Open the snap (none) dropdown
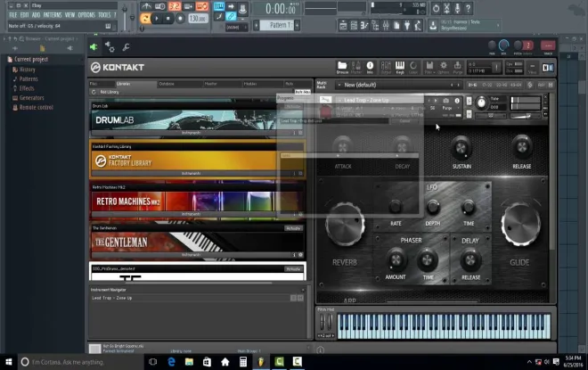This screenshot has width=588, height=370. click(236, 28)
